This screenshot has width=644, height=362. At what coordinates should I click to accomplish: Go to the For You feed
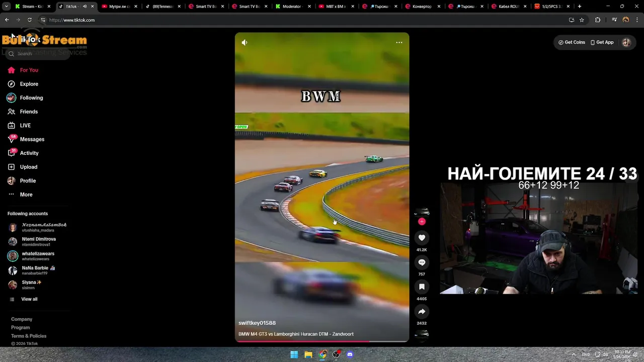click(x=29, y=70)
